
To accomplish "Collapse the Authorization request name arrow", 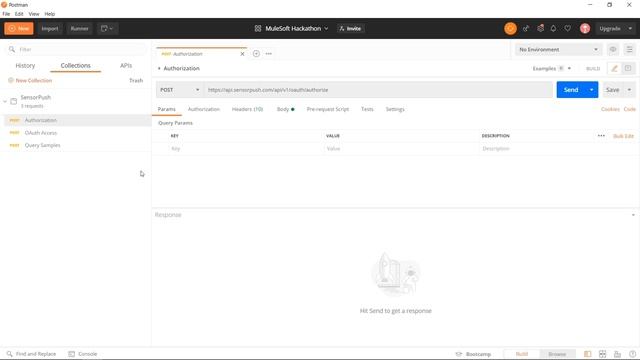I will [x=159, y=69].
